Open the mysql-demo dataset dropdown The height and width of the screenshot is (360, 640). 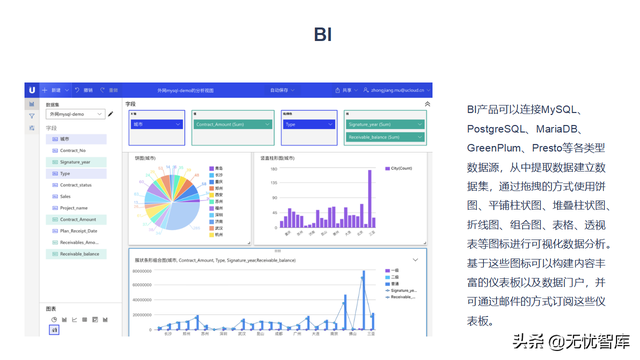(76, 114)
